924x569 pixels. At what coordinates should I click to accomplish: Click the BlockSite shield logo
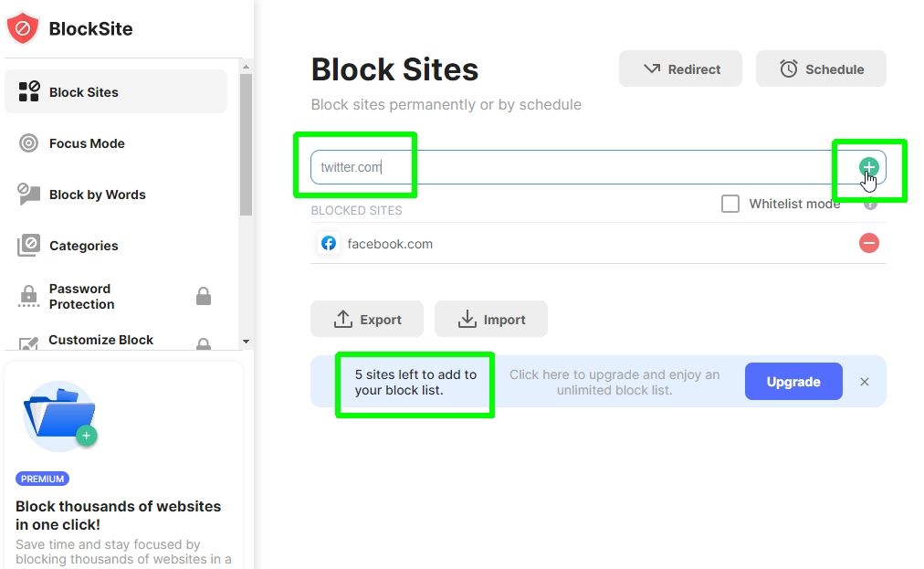(x=21, y=28)
